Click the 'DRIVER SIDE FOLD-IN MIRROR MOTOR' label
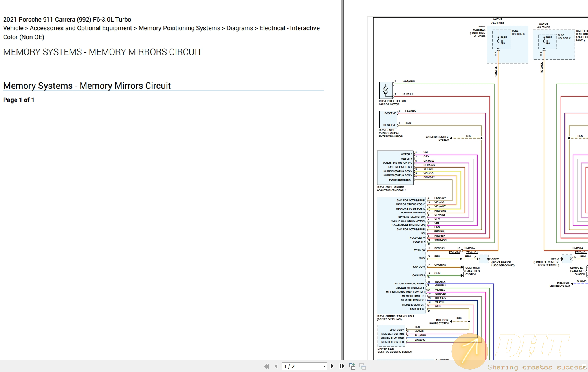Image resolution: width=588 pixels, height=372 pixels. click(392, 103)
